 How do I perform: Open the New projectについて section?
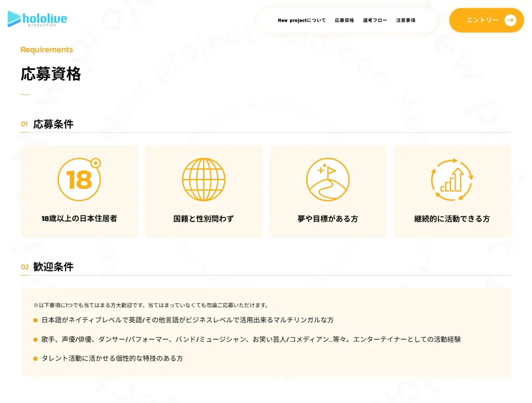click(x=301, y=20)
